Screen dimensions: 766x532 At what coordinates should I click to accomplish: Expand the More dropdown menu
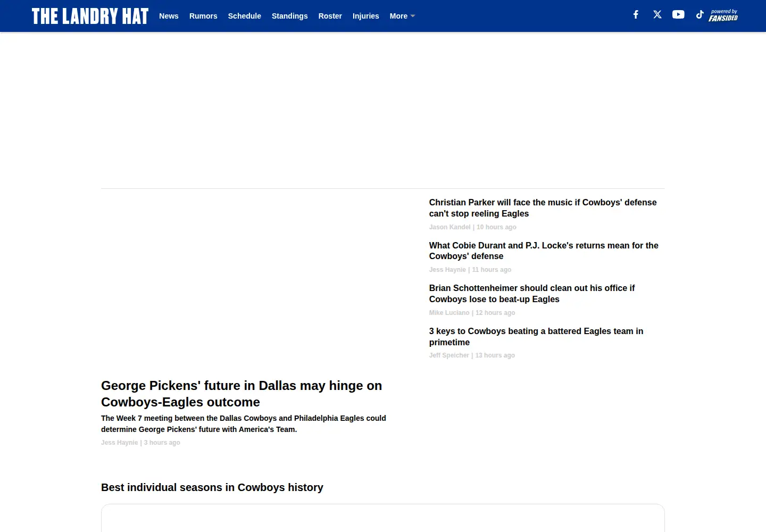[x=402, y=16]
